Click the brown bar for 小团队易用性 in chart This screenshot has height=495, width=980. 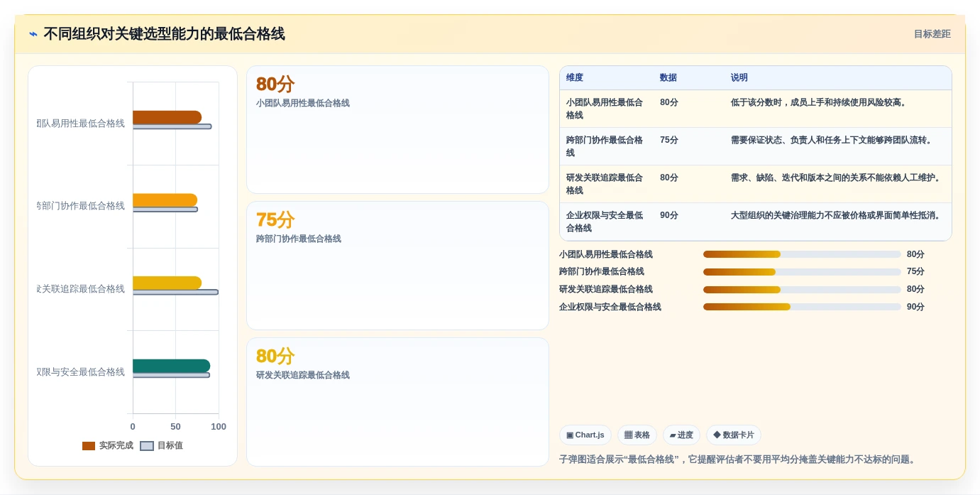[x=167, y=117]
